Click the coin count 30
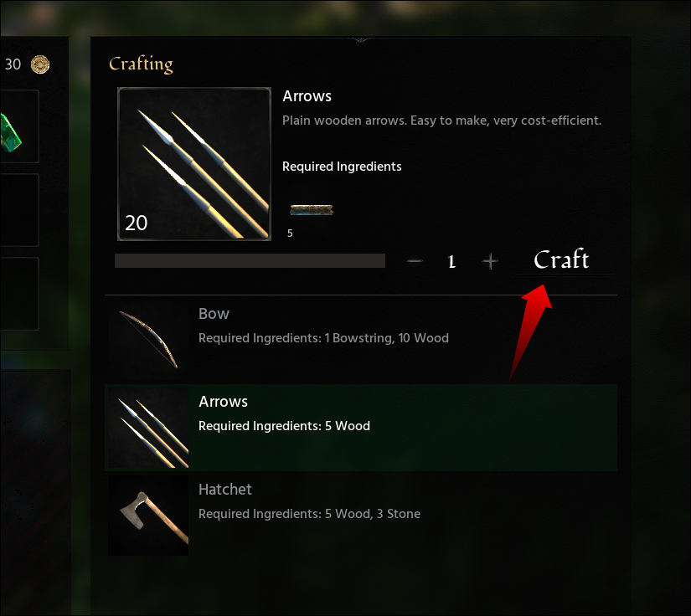This screenshot has width=691, height=616. [x=13, y=64]
